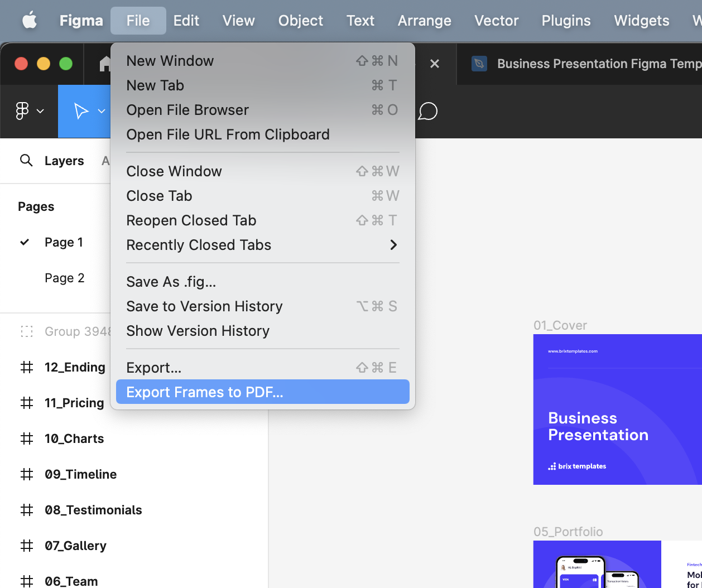
Task: Click the 01_Cover slide thumbnail
Action: (618, 409)
